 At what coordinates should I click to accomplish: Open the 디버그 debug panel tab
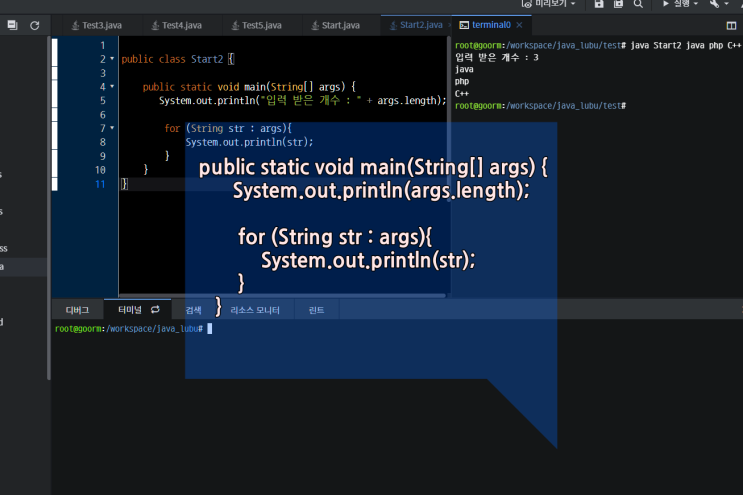coord(77,310)
